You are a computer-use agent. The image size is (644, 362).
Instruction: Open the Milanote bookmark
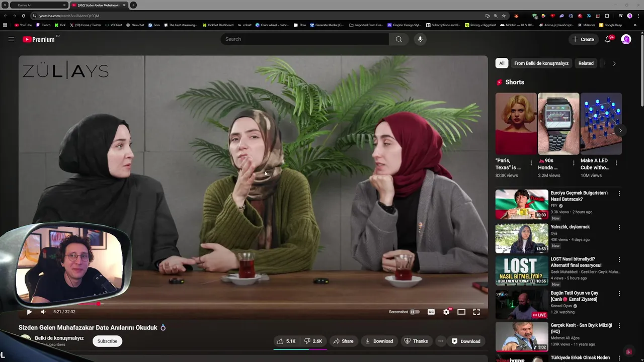[586, 25]
